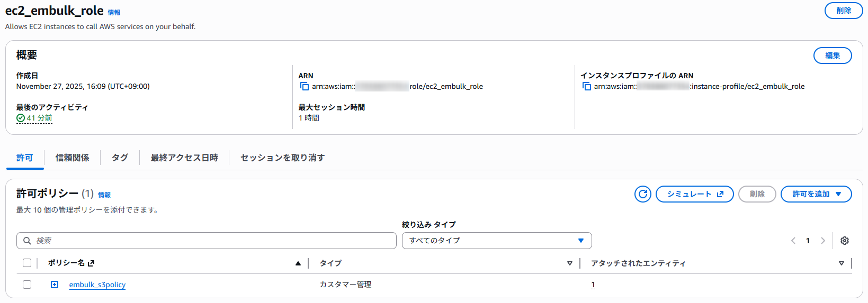Click the 41 分前 last activity link
Viewport: 868px width, 303px height.
(x=40, y=118)
